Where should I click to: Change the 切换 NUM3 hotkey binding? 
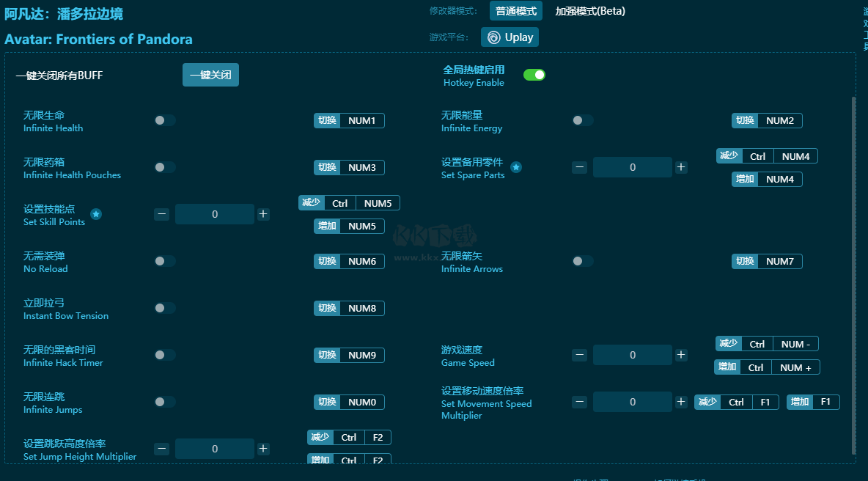coord(349,167)
